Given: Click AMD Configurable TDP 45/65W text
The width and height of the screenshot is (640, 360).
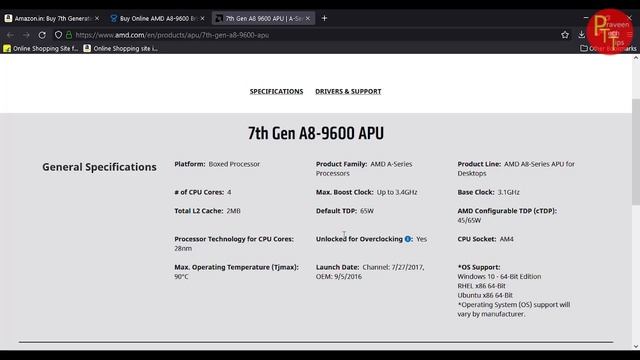Looking at the screenshot, I should 507,216.
